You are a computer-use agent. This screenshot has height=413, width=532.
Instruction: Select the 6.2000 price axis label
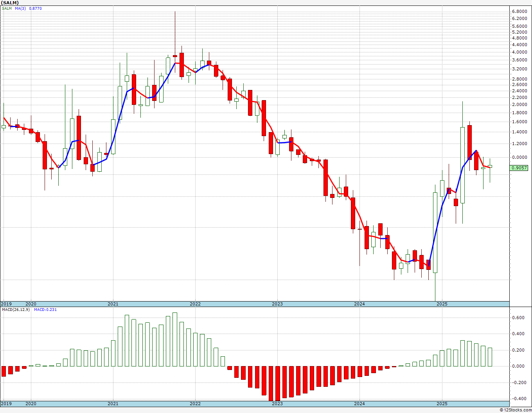tap(519, 18)
